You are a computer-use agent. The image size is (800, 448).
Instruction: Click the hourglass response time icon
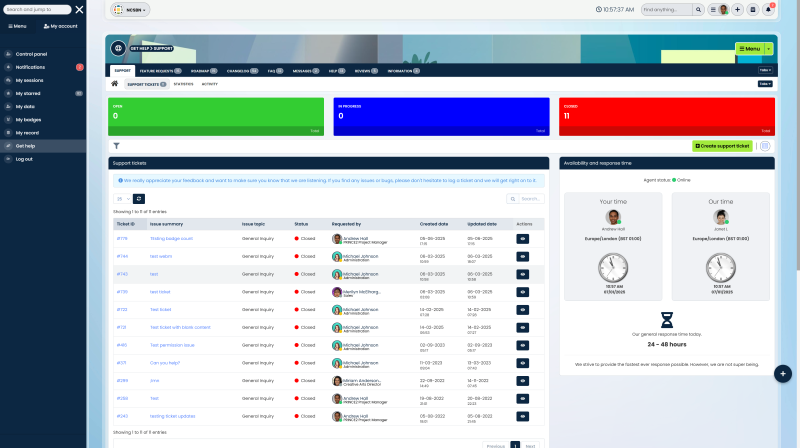point(667,320)
